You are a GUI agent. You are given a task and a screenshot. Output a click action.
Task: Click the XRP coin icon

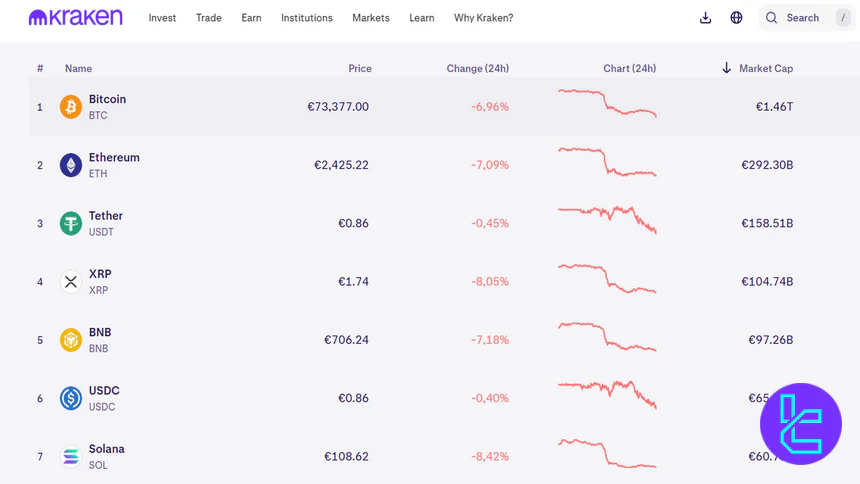(71, 282)
